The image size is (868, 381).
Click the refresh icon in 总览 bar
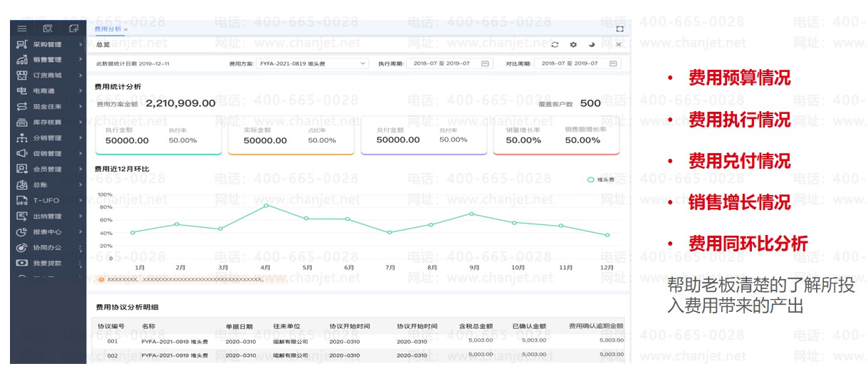click(x=555, y=44)
